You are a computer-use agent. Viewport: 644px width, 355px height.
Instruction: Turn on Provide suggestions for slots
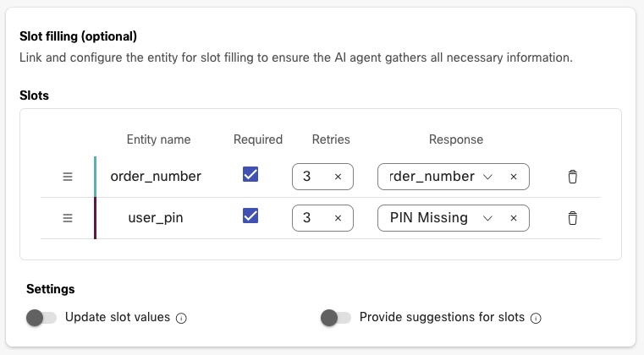pos(335,318)
